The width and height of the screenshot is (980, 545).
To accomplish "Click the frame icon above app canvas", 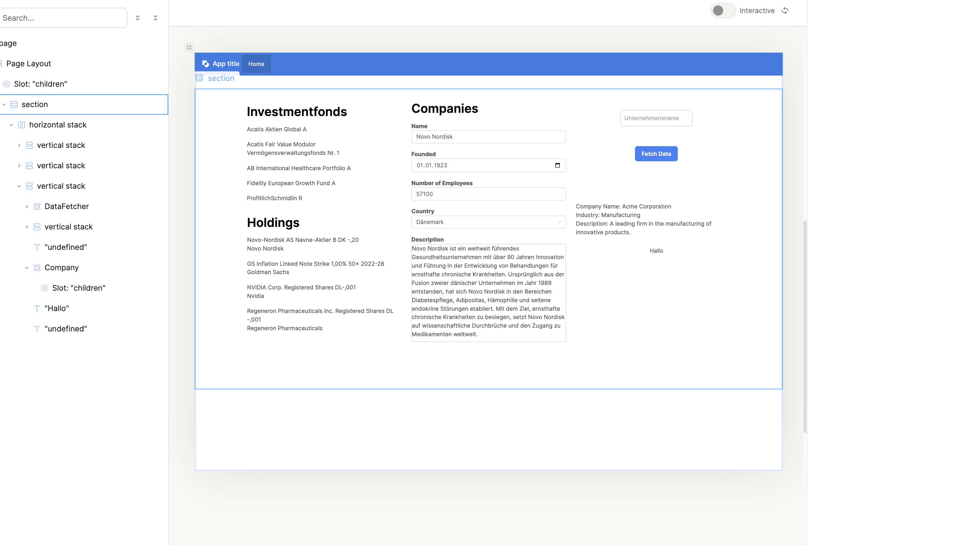I will pyautogui.click(x=189, y=47).
